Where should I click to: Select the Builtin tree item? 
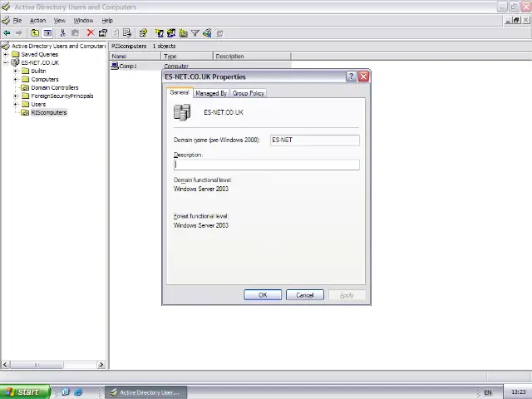click(38, 71)
